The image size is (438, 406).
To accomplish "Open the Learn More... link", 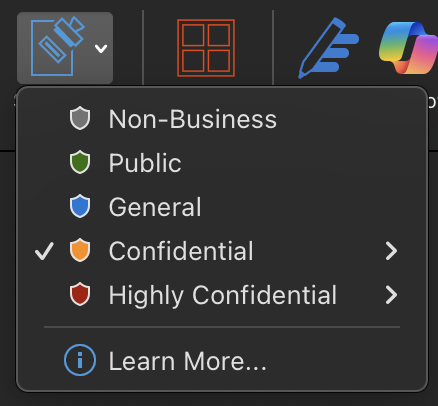I will pos(187,361).
